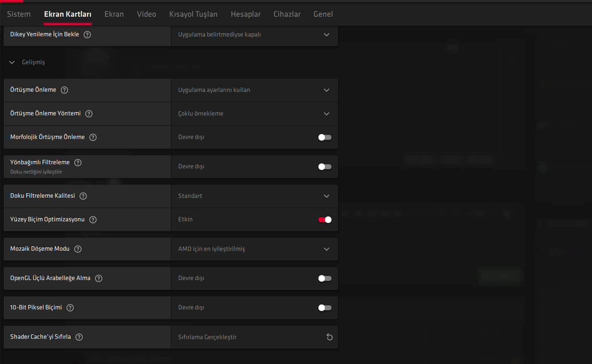Click help icon for OpenGL Üçlü Arabelleğe Alma
Image resolution: width=592 pixels, height=364 pixels.
99,278
